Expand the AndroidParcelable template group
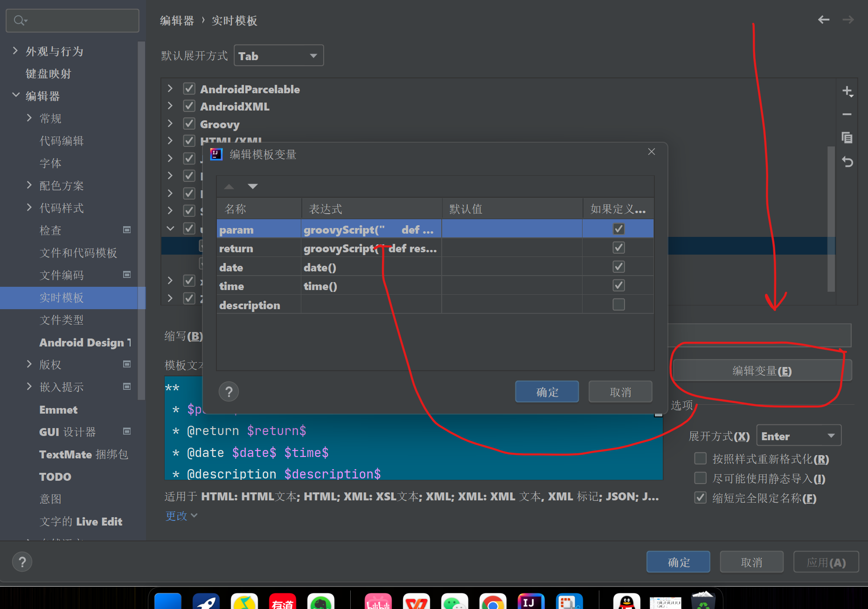Image resolution: width=868 pixels, height=609 pixels. pos(170,89)
